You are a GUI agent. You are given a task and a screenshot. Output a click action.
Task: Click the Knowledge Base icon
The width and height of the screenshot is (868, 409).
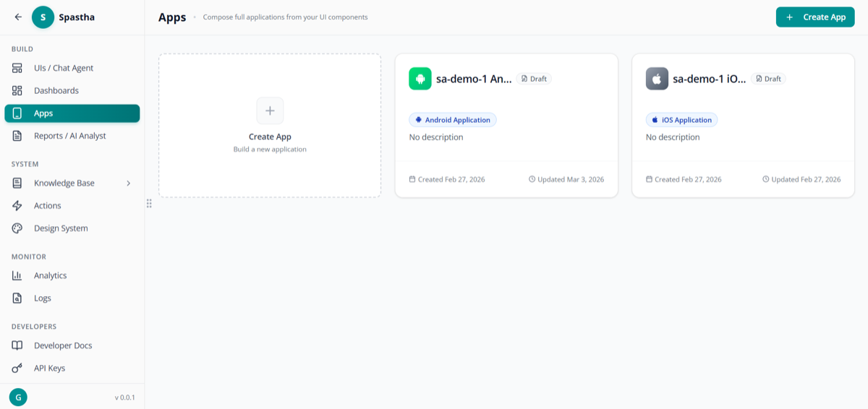(x=17, y=183)
